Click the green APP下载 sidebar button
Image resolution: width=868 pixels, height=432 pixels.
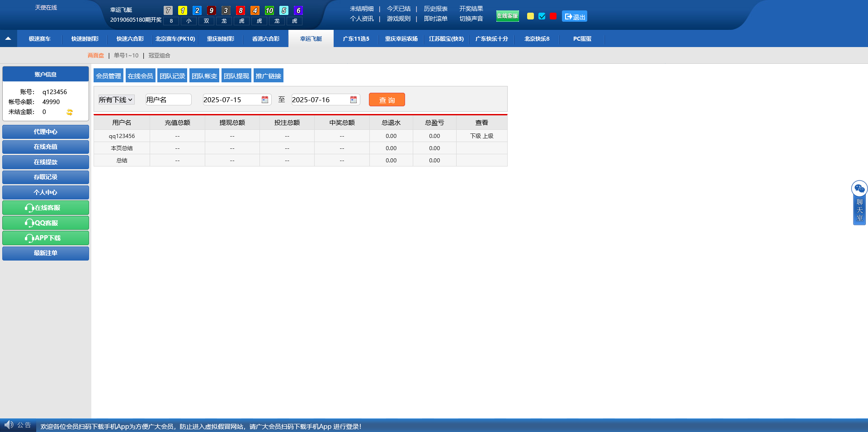pos(46,238)
